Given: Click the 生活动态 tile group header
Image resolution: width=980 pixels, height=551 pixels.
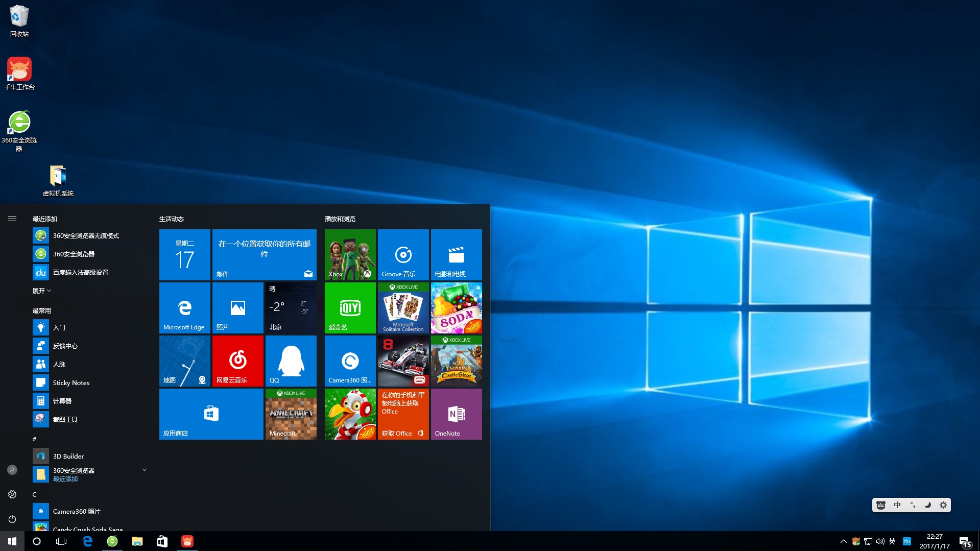Looking at the screenshot, I should [172, 219].
